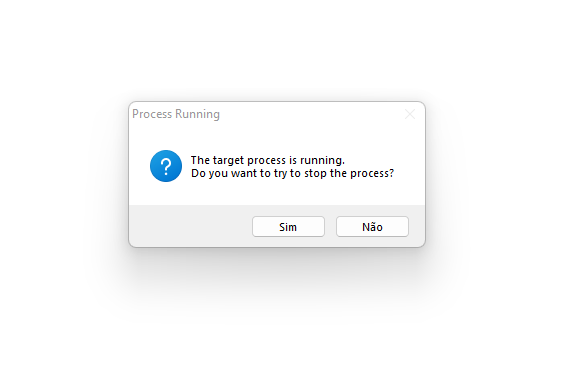
Task: Dismiss the dialog using the X icon
Action: 410,114
